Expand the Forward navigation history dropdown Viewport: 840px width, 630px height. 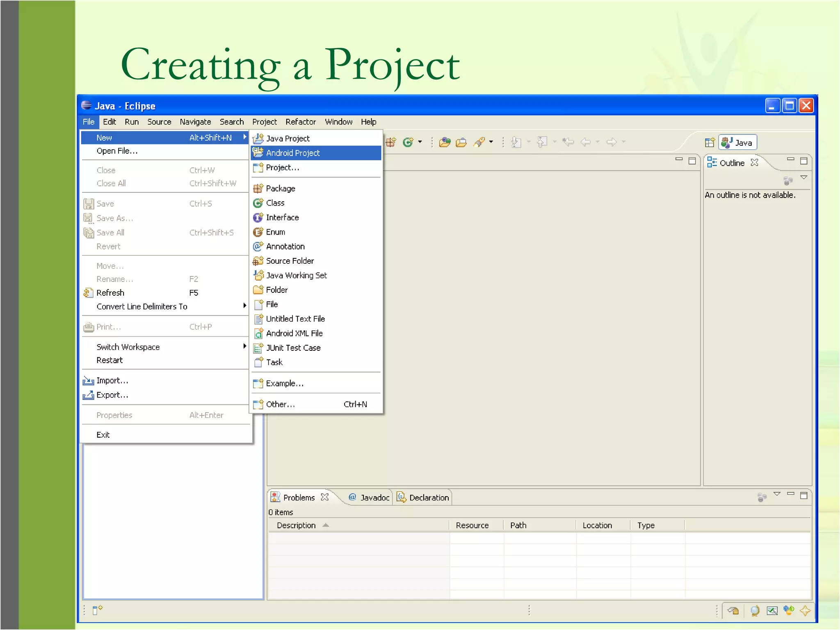[623, 142]
